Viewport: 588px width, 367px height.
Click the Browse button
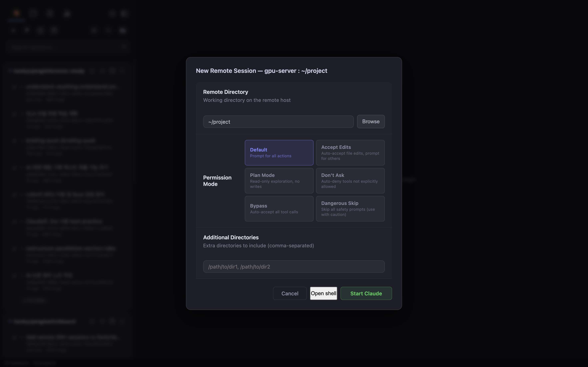click(x=371, y=122)
